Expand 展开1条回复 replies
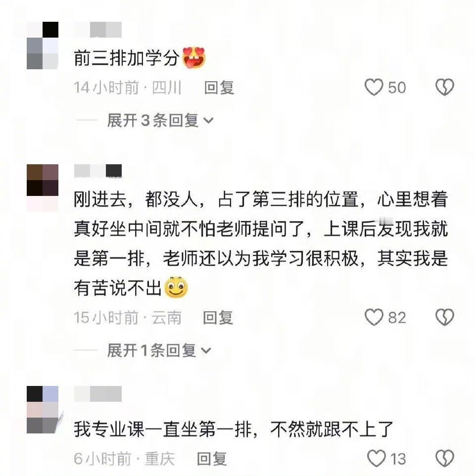The image size is (475, 476). pyautogui.click(x=159, y=350)
